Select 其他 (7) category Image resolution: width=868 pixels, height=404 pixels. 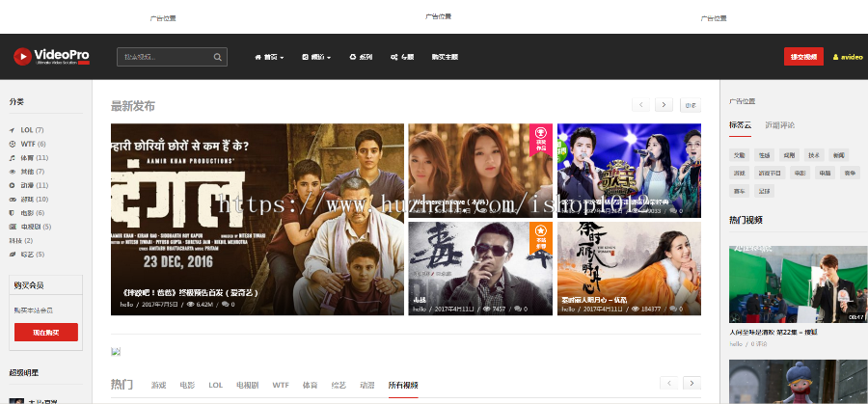click(x=27, y=172)
